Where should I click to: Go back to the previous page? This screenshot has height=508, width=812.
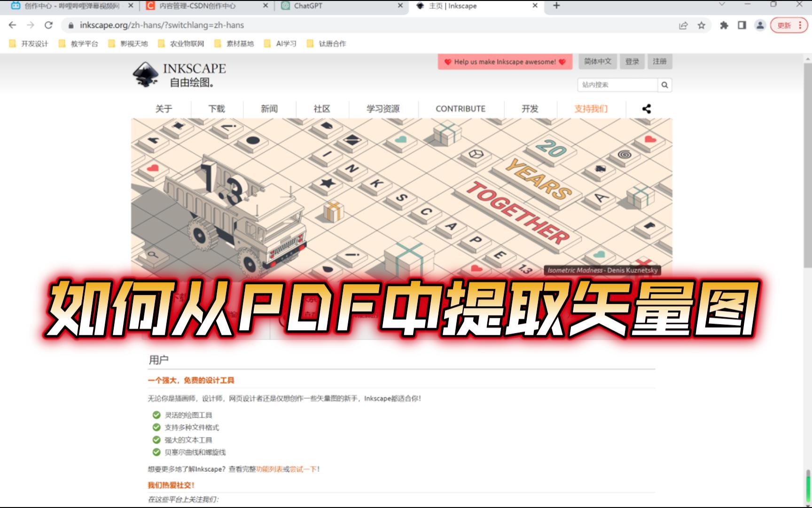[13, 25]
